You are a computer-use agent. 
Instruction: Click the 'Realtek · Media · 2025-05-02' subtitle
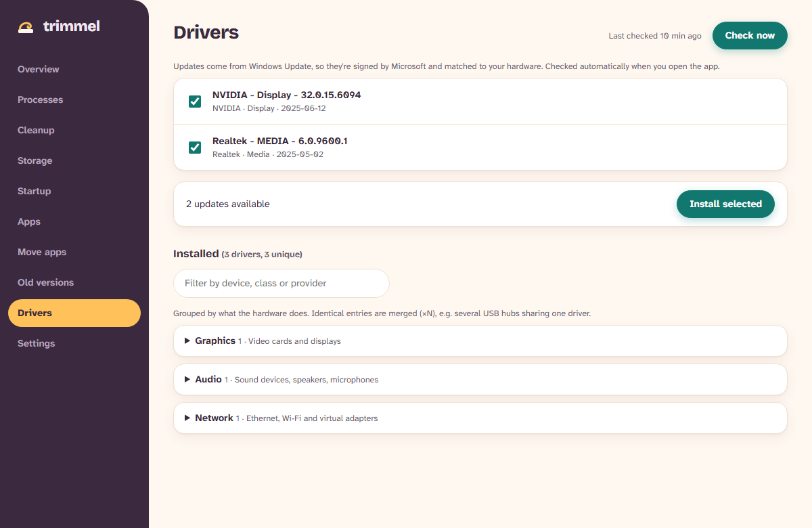pos(268,154)
